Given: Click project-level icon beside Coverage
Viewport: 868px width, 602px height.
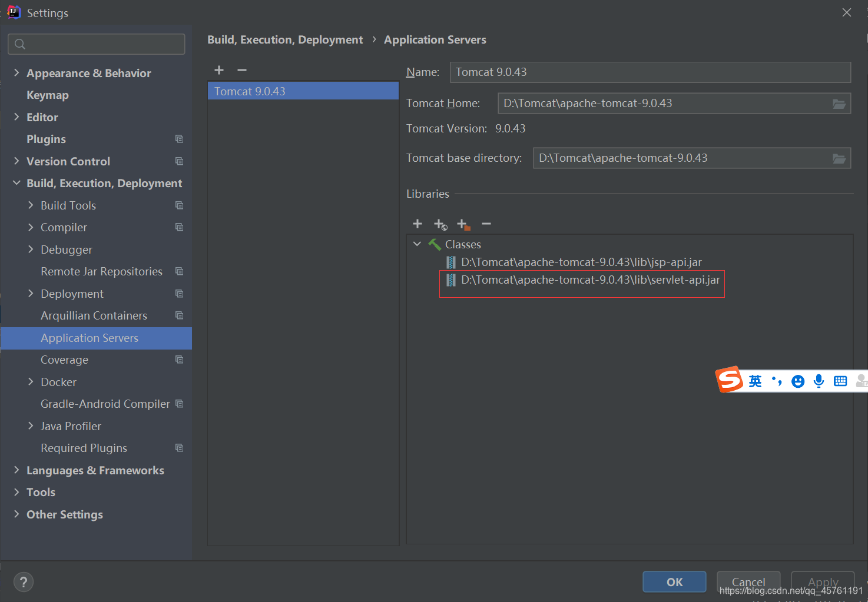Looking at the screenshot, I should pos(180,360).
